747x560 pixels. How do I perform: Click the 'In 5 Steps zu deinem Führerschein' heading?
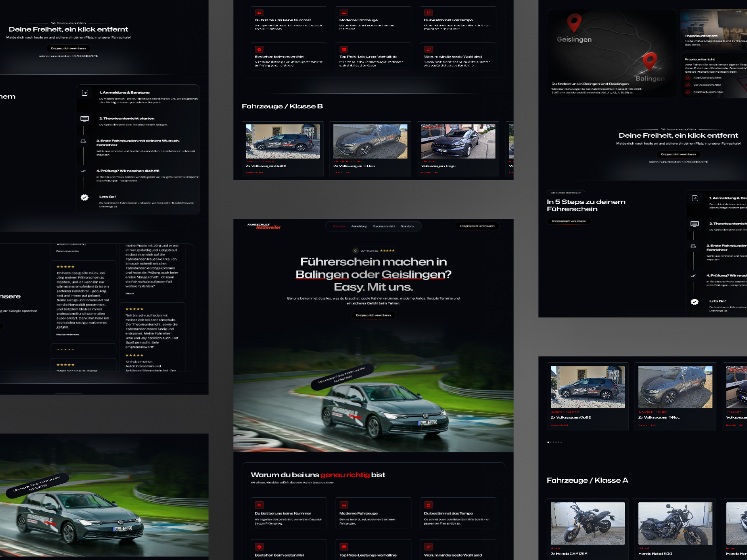click(x=586, y=206)
